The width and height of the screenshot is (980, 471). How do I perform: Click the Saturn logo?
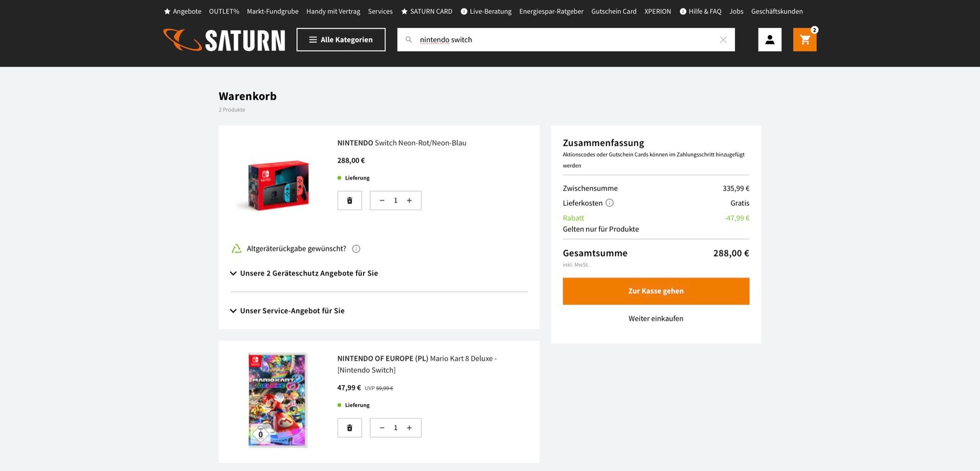224,40
